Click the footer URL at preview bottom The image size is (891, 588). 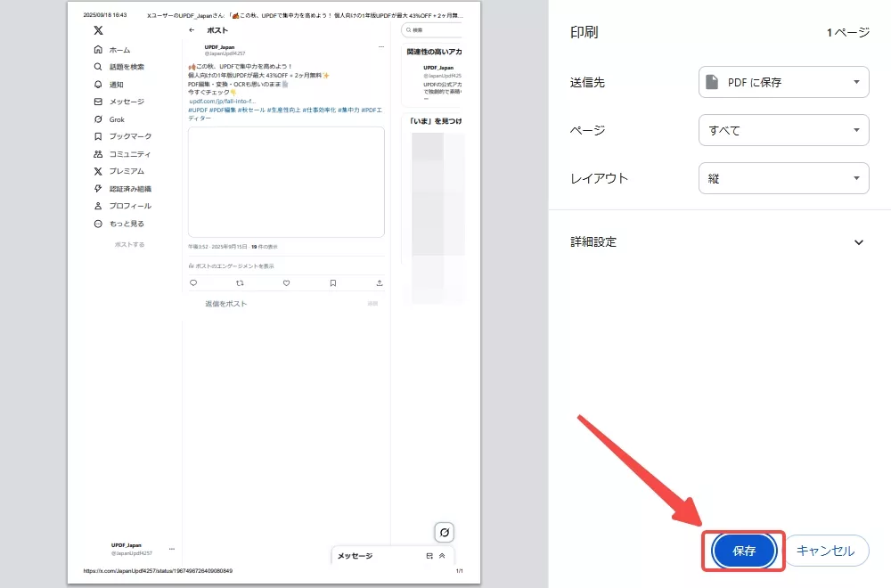pyautogui.click(x=158, y=571)
